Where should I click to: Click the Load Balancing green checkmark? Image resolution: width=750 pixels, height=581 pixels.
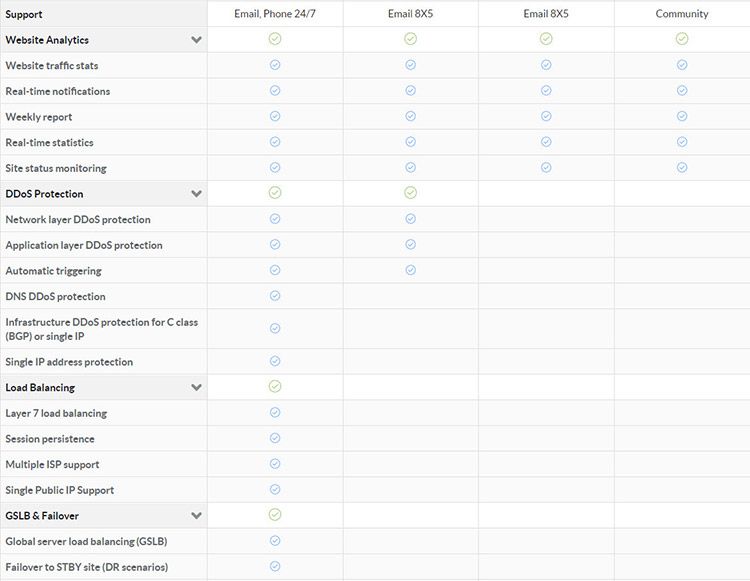coord(275,386)
